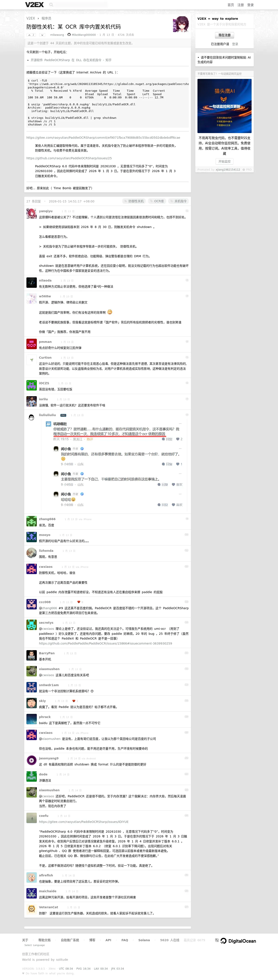Open xjiang1982154112 promoter link
The height and width of the screenshot is (980, 278).
click(x=228, y=170)
